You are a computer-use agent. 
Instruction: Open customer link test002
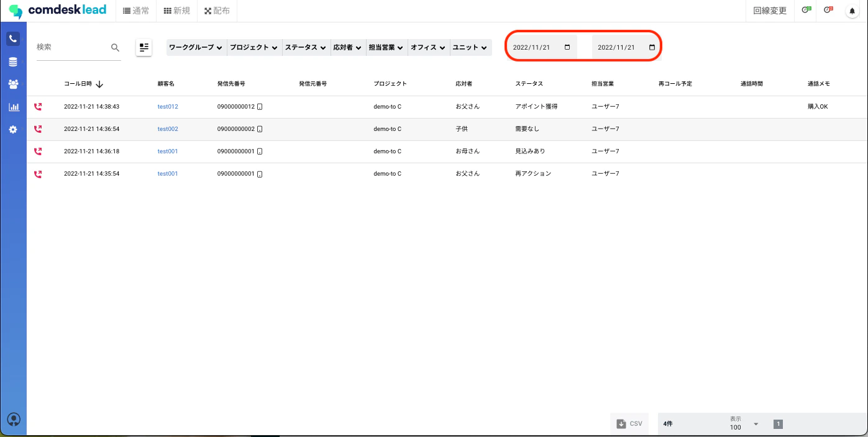168,129
